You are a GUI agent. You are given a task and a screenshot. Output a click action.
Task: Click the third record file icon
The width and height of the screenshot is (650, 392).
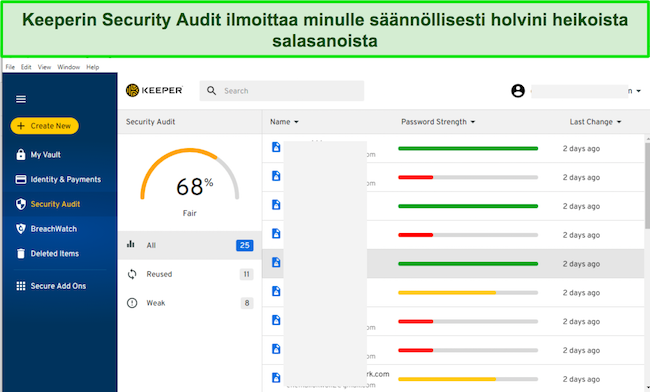276,205
